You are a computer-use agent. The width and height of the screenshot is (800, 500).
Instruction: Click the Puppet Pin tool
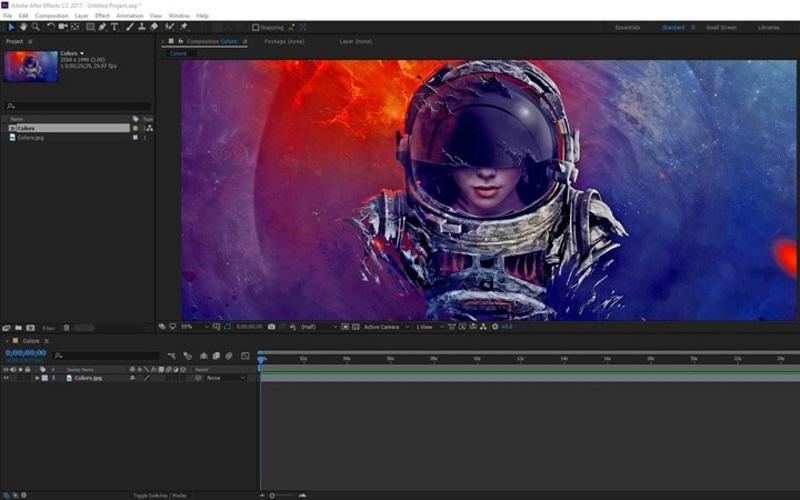[183, 27]
